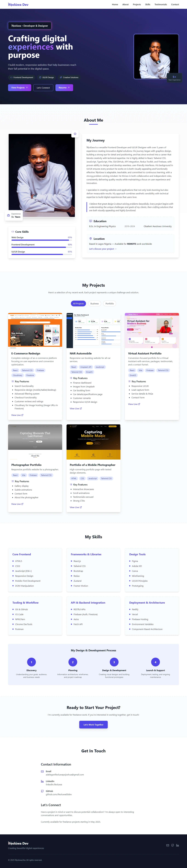The width and height of the screenshot is (187, 868).
Task: Open View Live for Photographer Portfolio
Action: [18, 504]
